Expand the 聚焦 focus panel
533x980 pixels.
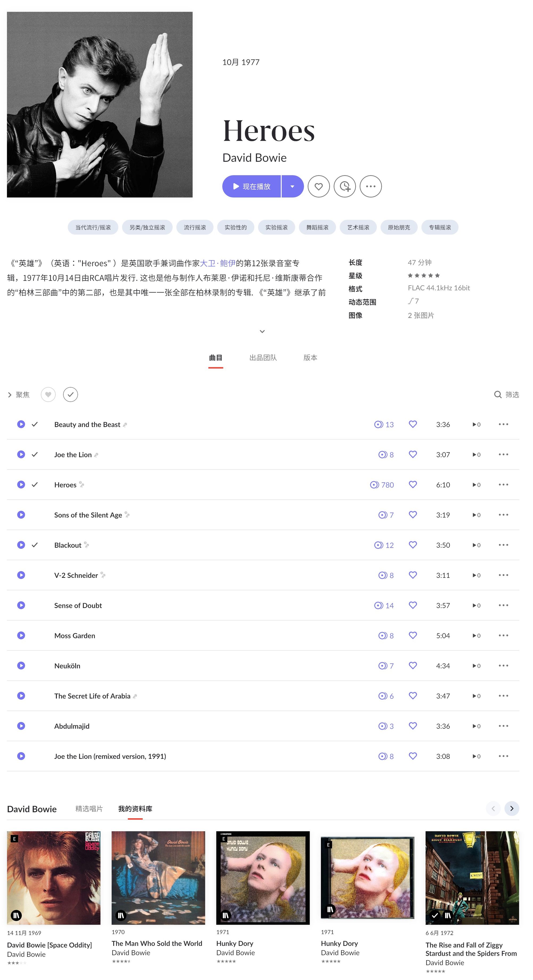[x=19, y=394]
